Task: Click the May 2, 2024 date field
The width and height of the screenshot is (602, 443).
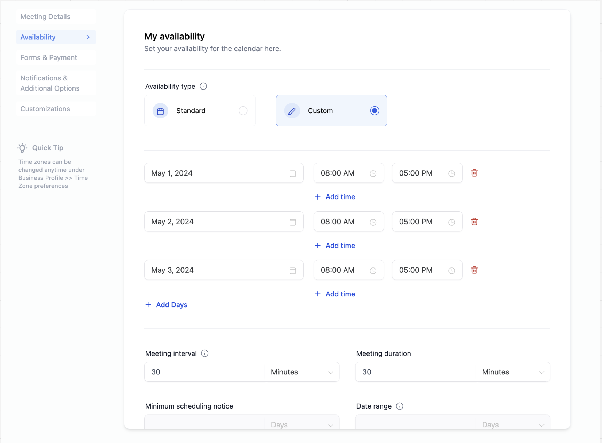Action: pyautogui.click(x=224, y=222)
